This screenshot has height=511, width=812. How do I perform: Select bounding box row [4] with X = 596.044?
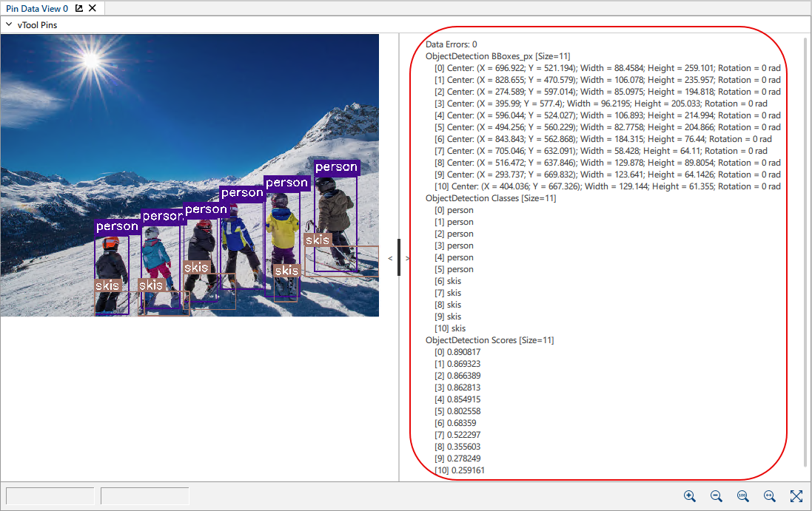tap(608, 116)
